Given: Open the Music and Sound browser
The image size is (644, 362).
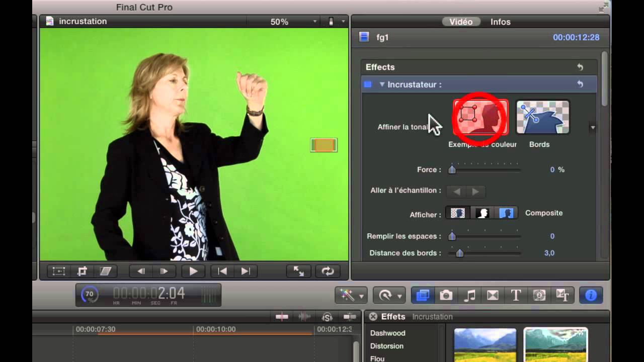Looking at the screenshot, I should click(x=469, y=295).
